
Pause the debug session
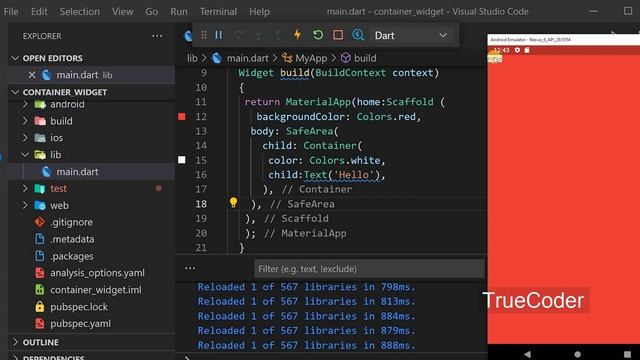click(x=219, y=35)
